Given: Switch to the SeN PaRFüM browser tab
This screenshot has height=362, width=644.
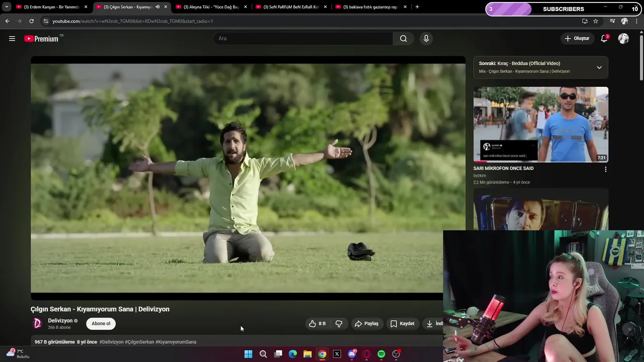Looking at the screenshot, I should (x=290, y=7).
